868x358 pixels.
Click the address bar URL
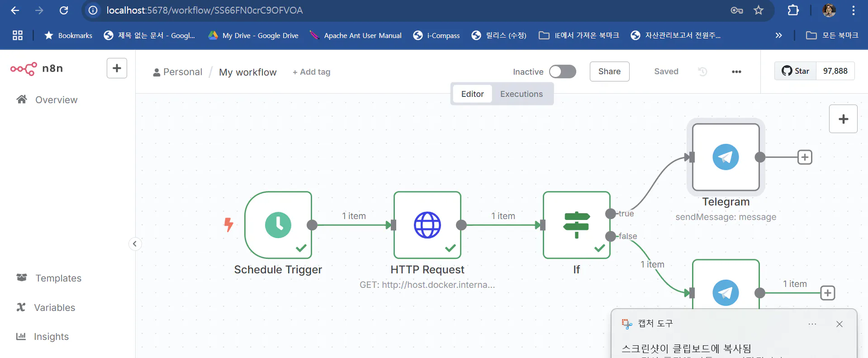click(x=205, y=10)
